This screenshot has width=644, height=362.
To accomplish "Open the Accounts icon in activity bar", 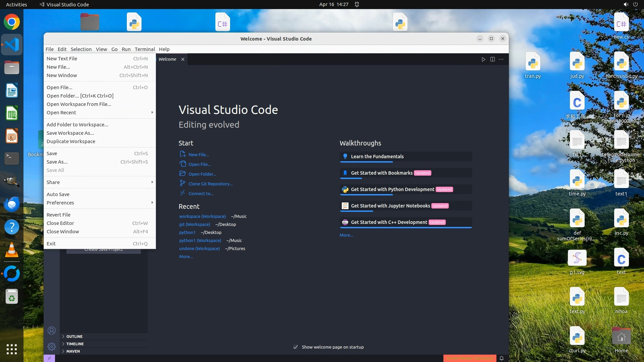I will [52, 330].
